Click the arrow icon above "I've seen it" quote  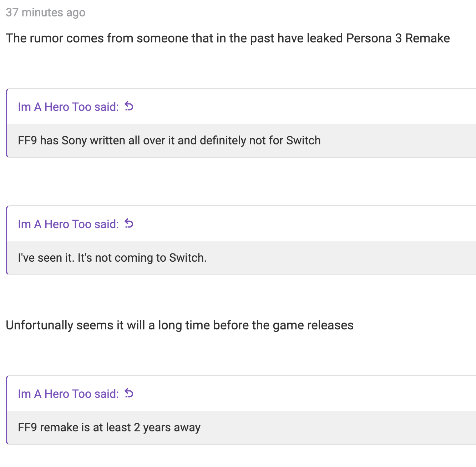129,224
